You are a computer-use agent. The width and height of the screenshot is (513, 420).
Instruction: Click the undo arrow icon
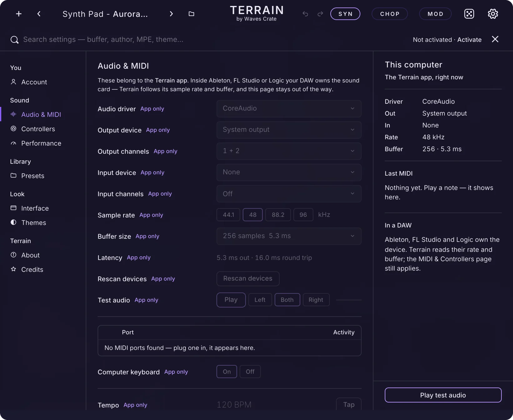pos(305,14)
